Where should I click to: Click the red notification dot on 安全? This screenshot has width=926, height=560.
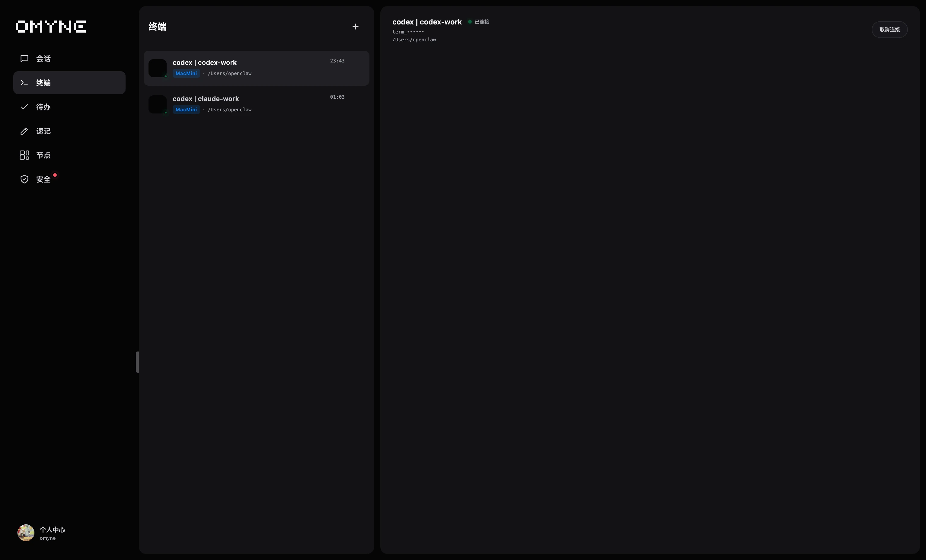tap(55, 175)
